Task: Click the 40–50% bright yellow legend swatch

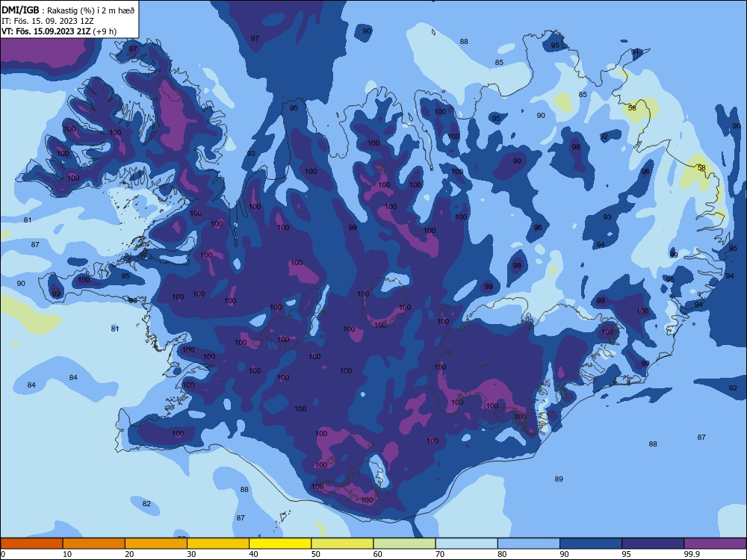Action: [280, 544]
